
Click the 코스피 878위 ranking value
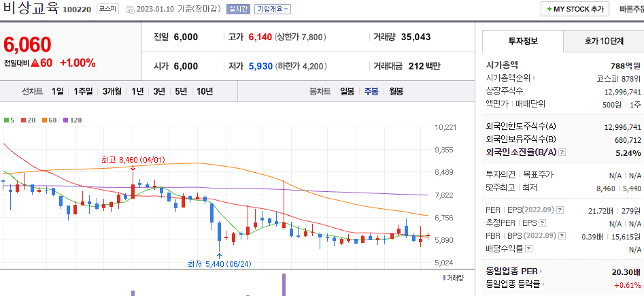[619, 78]
